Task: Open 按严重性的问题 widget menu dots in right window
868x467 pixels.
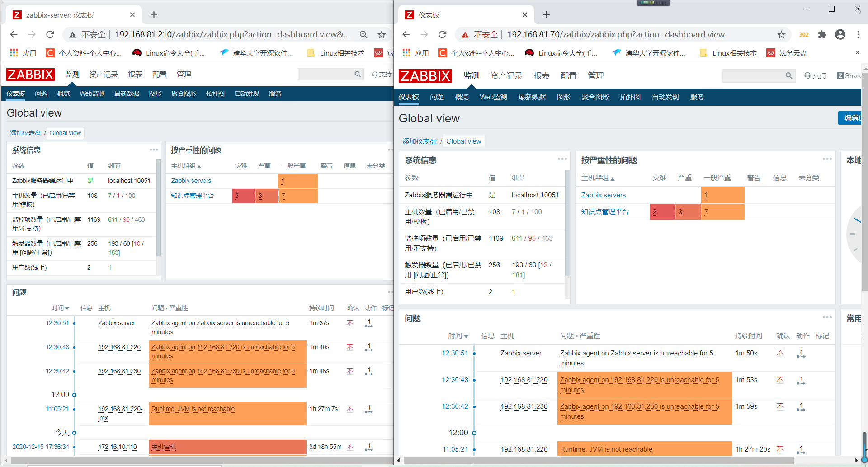Action: point(827,159)
